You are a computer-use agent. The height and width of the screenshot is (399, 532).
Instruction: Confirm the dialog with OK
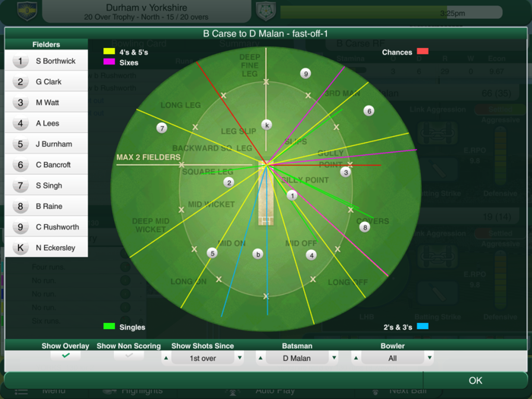[x=475, y=380]
